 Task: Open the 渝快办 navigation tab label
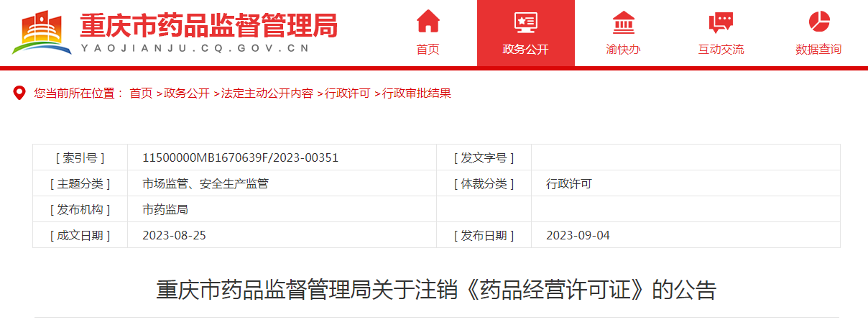[x=623, y=50]
